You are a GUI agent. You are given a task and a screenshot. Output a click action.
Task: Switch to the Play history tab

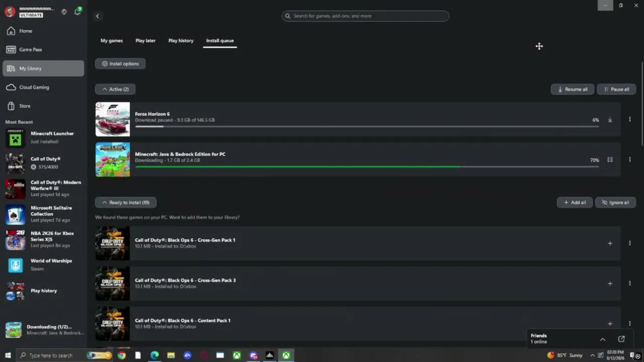coord(181,41)
